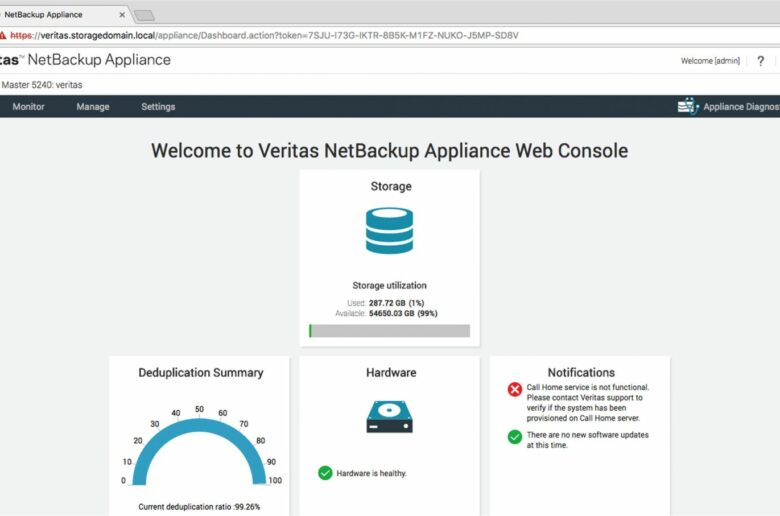
Task: Click the Used 287.72 GB value
Action: [396, 303]
